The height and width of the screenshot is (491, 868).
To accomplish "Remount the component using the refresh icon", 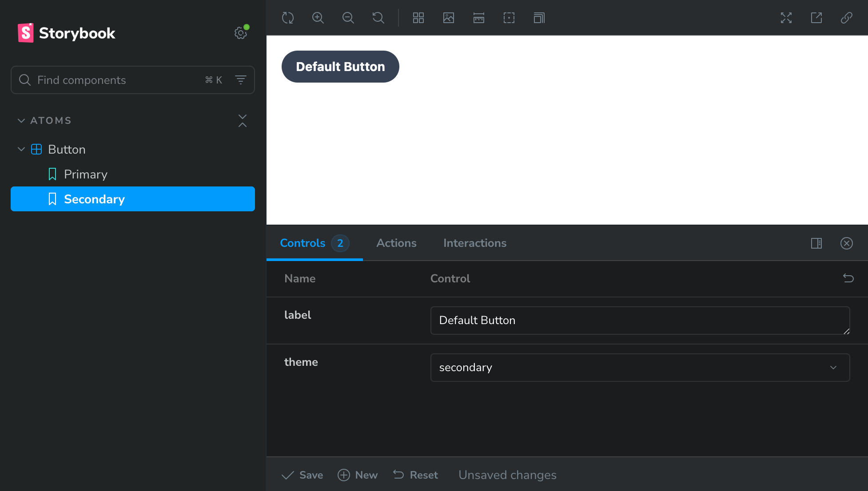I will [288, 18].
